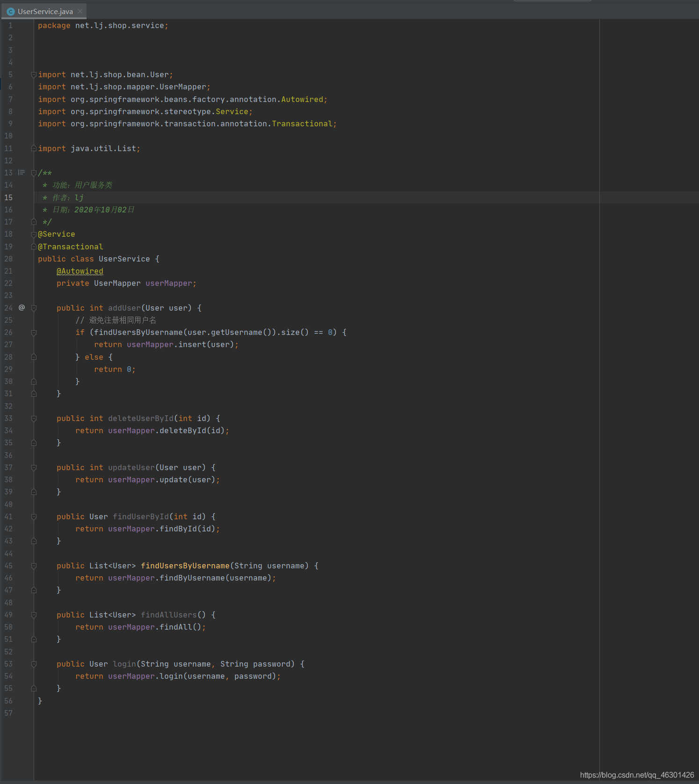Image resolution: width=699 pixels, height=784 pixels.
Task: Click the class file icon on UserService.java tab
Action: click(x=11, y=11)
